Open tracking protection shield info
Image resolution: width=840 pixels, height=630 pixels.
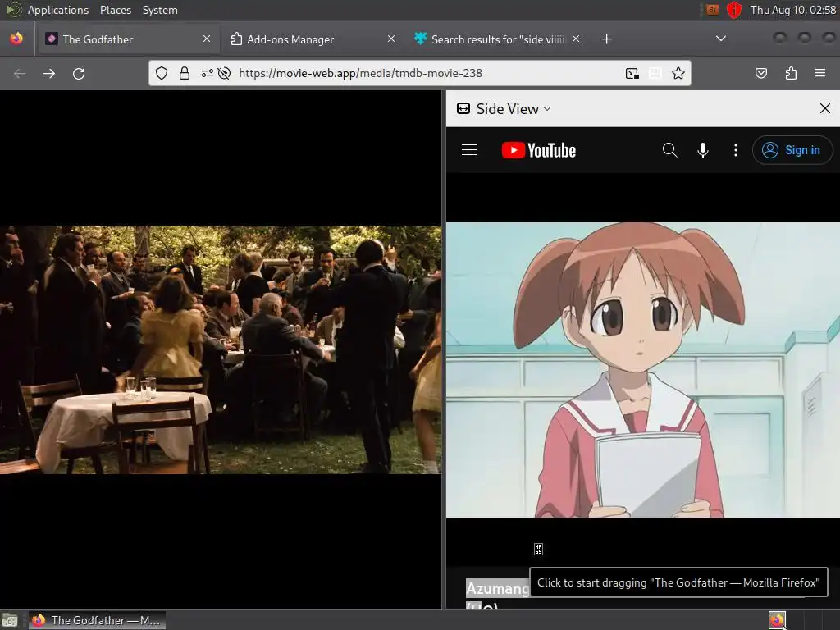click(x=162, y=73)
